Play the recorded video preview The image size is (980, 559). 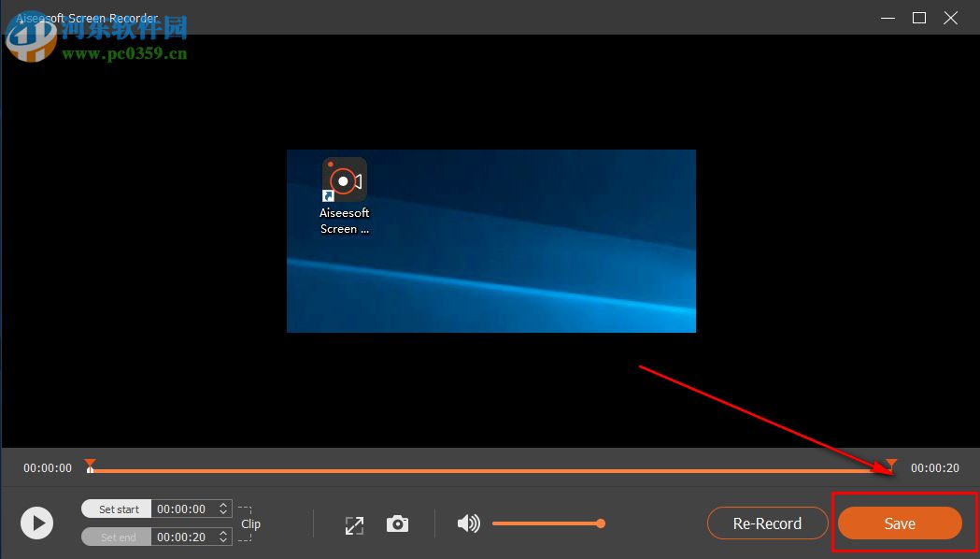[36, 523]
